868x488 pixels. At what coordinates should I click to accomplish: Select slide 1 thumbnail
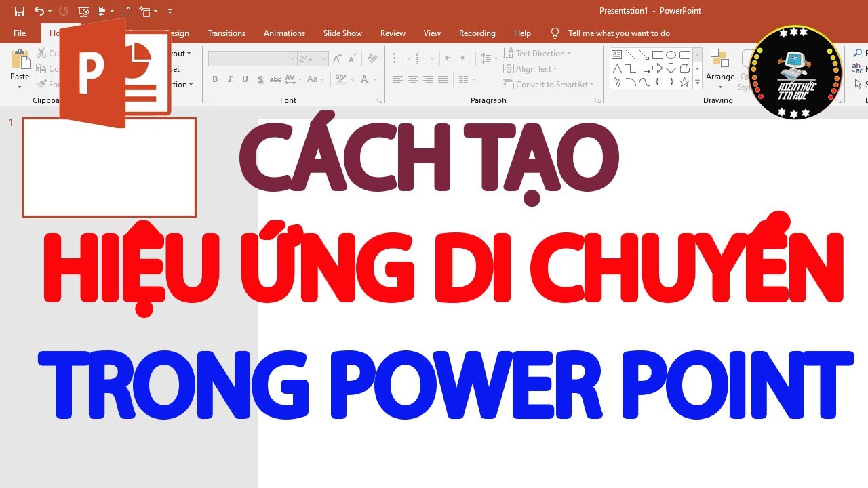click(x=109, y=167)
